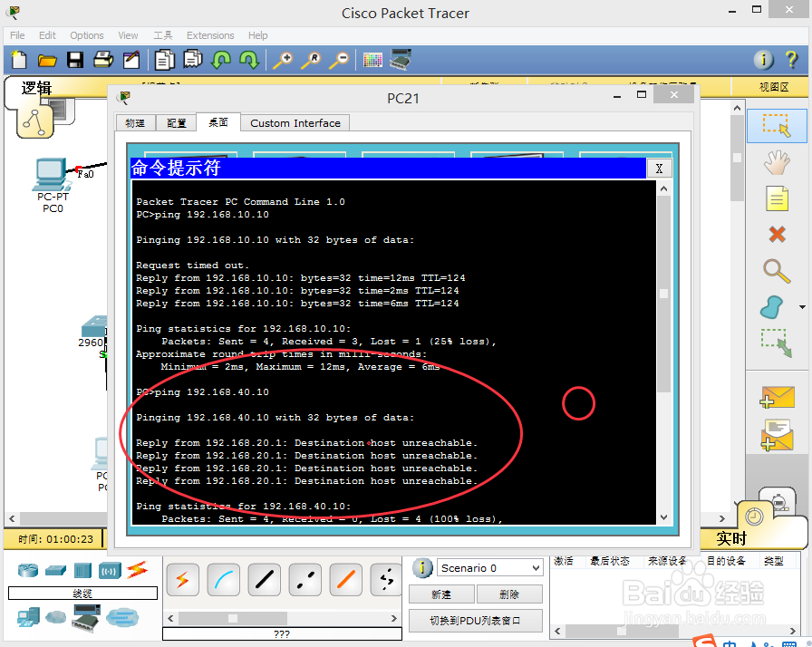Open the View menu
The height and width of the screenshot is (647, 812).
point(128,35)
